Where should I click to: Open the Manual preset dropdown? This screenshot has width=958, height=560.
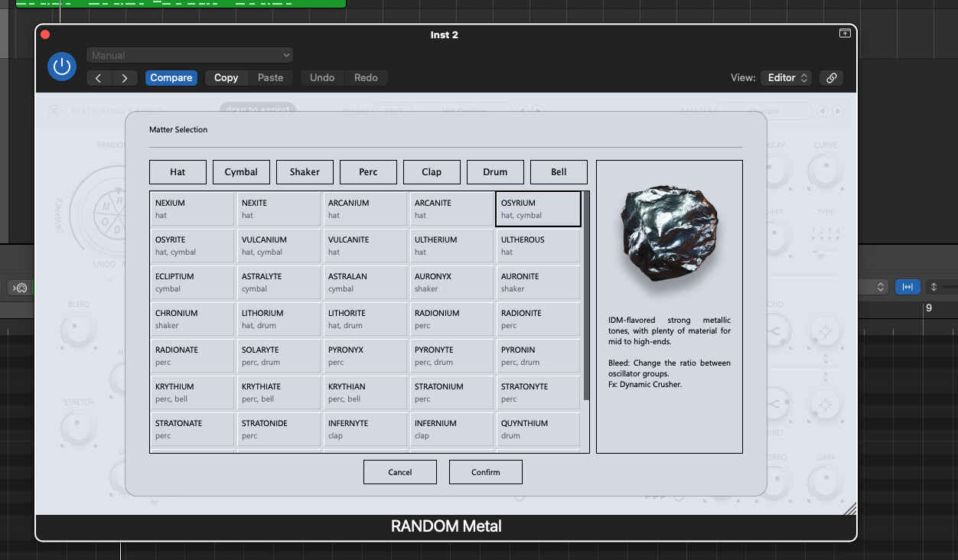190,55
